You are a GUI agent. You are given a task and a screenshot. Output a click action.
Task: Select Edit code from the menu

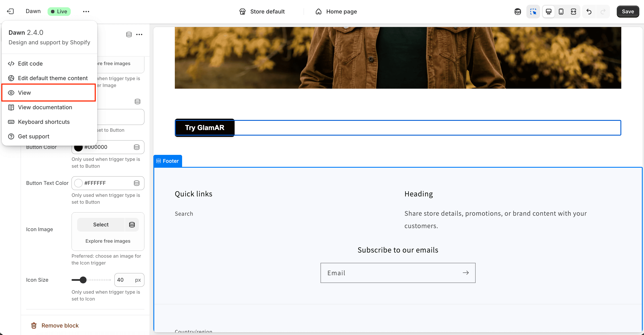pyautogui.click(x=30, y=63)
